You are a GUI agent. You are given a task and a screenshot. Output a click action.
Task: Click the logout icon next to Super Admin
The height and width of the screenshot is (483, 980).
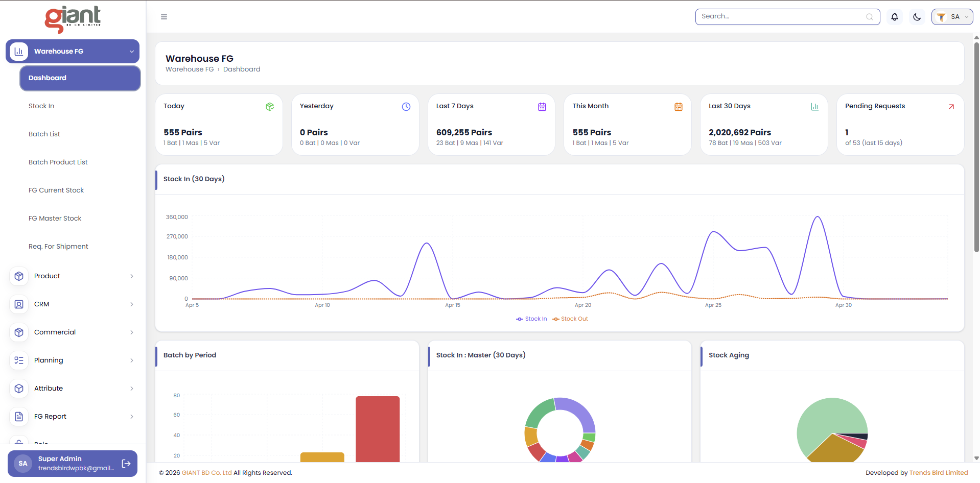pos(126,464)
